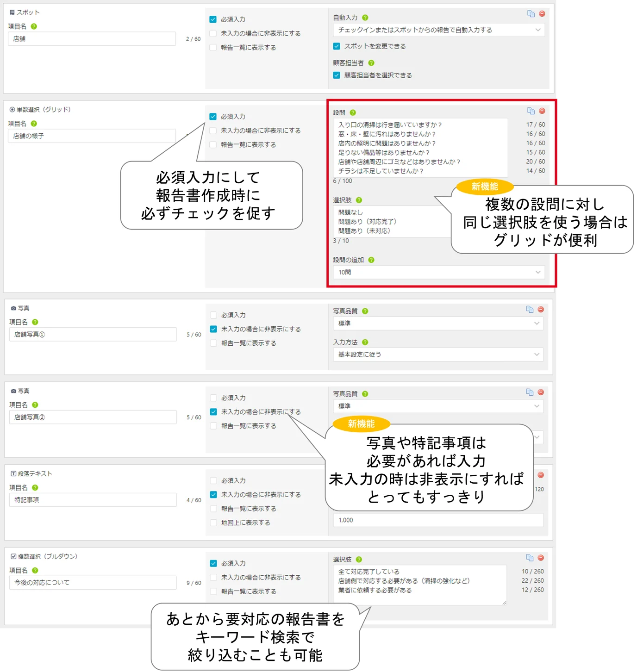Screen dimensions: 637x672
Task: Open 写真品質 dropdown for 店舗写真②
Action: pos(438,406)
